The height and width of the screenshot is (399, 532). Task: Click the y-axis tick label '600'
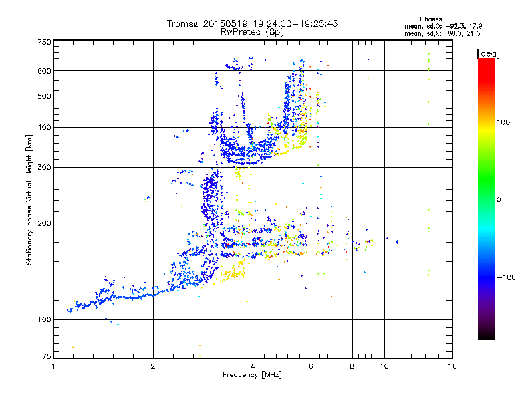44,71
